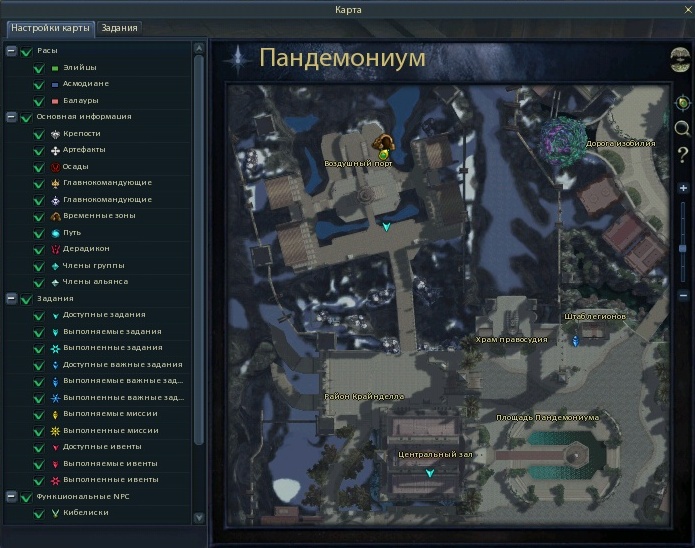
Task: Open the map help question mark
Action: [x=683, y=155]
